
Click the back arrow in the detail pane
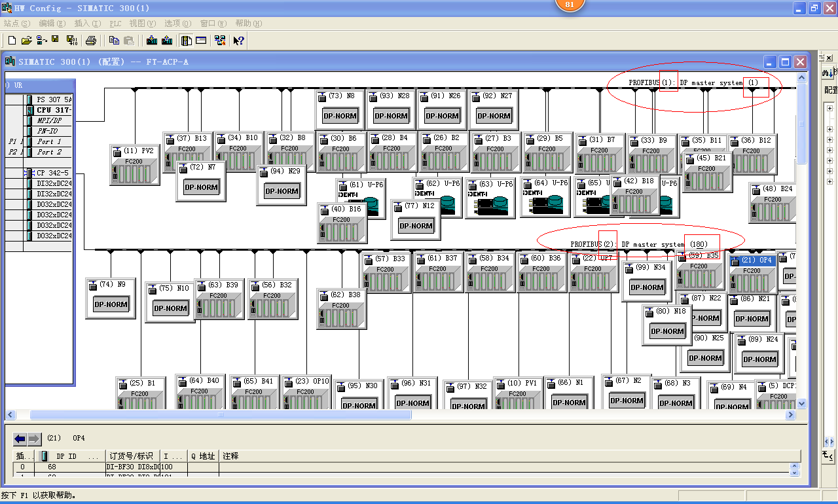click(x=20, y=439)
